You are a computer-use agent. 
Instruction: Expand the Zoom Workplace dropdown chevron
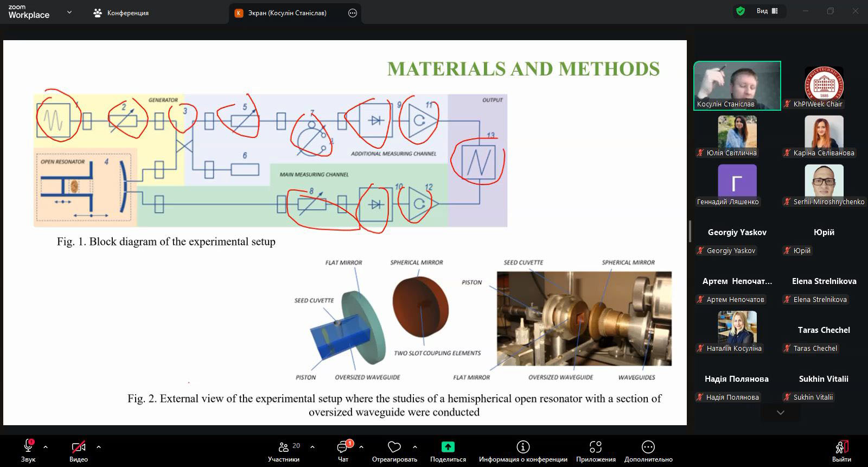pyautogui.click(x=69, y=12)
